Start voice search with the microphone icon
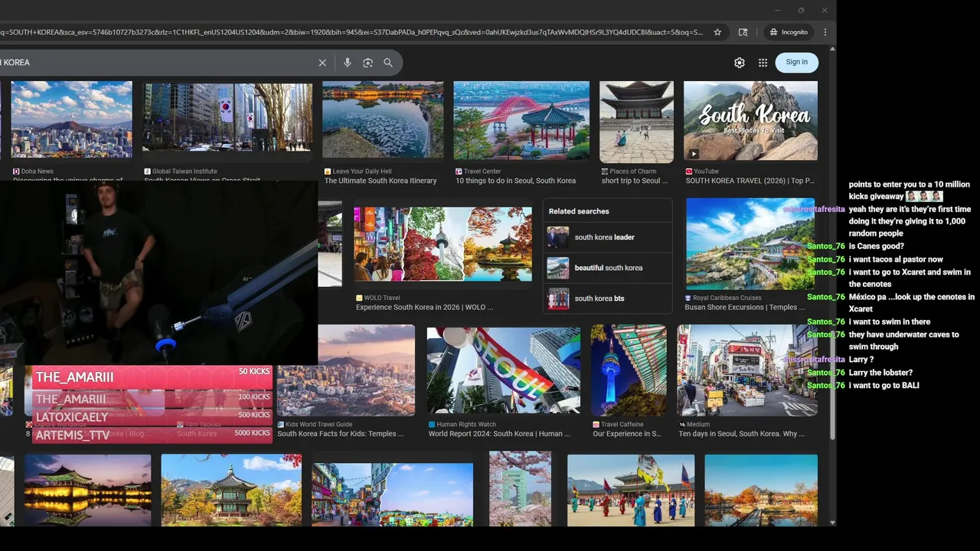980x551 pixels. click(348, 63)
